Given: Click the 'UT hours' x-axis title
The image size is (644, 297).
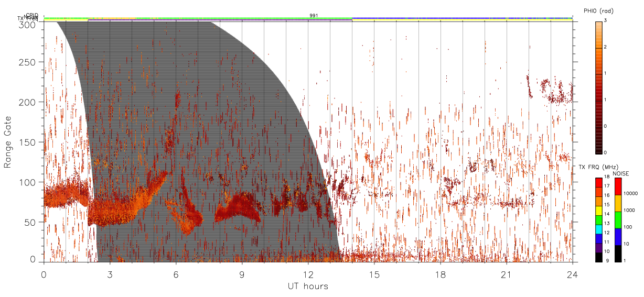Looking at the screenshot, I should pyautogui.click(x=308, y=287).
